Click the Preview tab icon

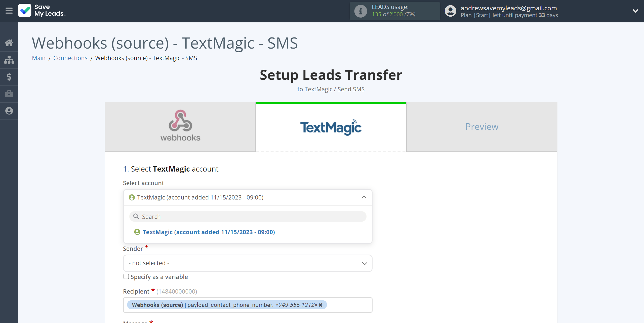[482, 127]
